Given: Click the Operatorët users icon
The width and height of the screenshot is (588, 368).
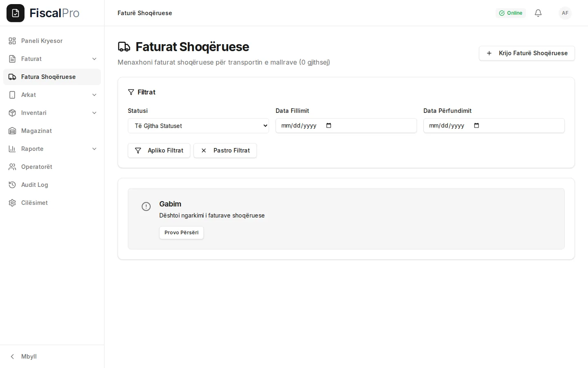Looking at the screenshot, I should pyautogui.click(x=12, y=167).
